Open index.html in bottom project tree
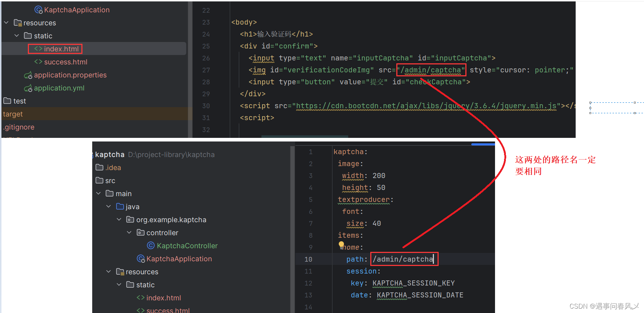Image resolution: width=644 pixels, height=313 pixels. point(163,298)
